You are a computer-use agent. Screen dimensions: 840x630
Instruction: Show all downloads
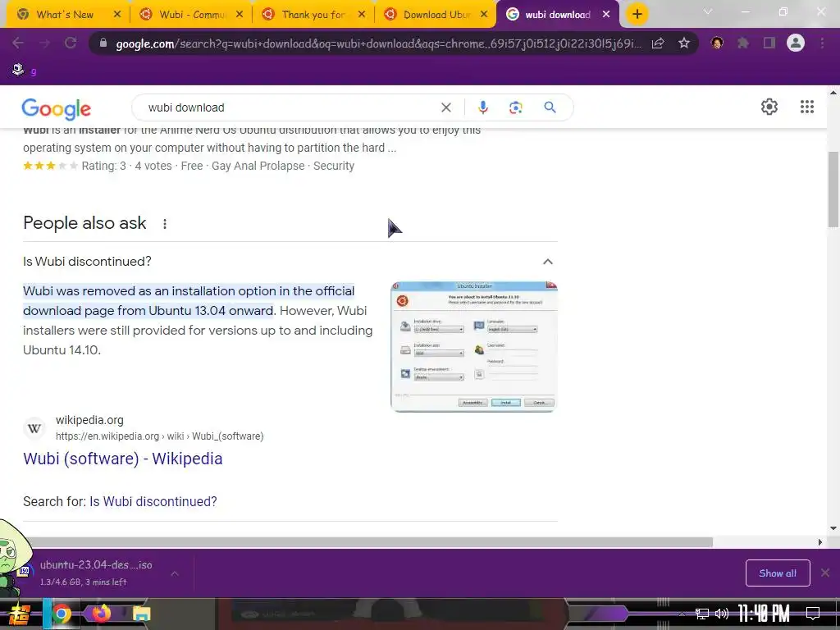778,573
